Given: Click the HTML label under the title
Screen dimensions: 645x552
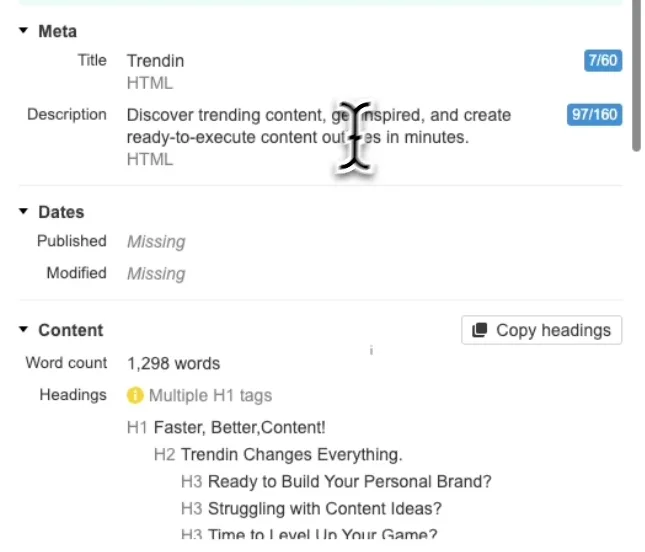Looking at the screenshot, I should (x=150, y=83).
